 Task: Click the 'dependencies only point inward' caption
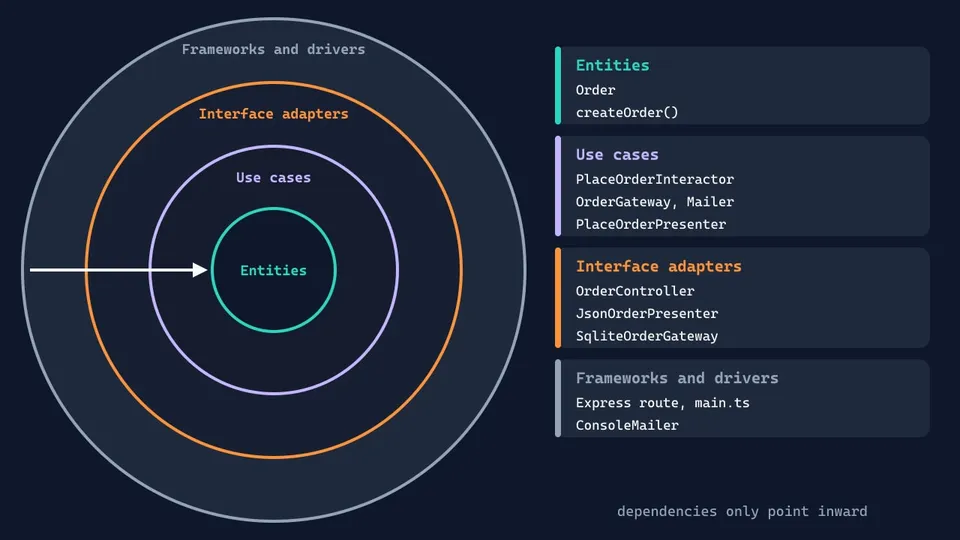742,512
